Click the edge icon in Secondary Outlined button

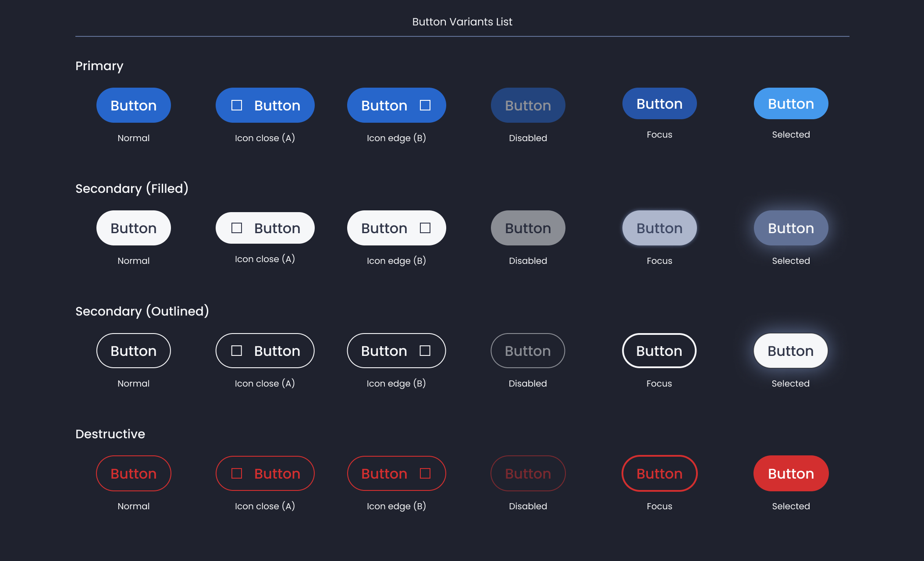click(x=425, y=351)
